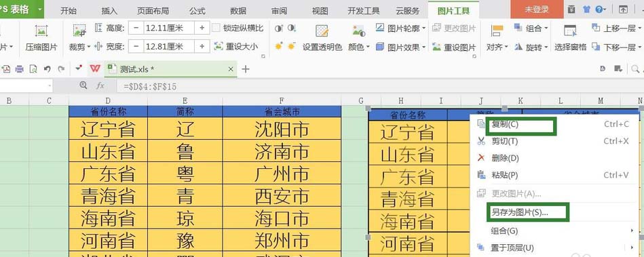Click the 宽度 width field showing 12.81厘米

pos(169,46)
